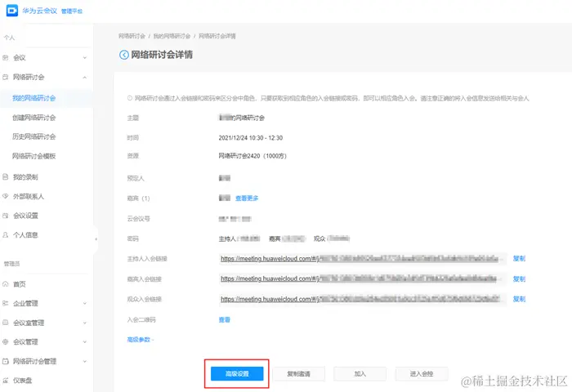572x392 pixels.
Task: Open 网络研讨会模板 in the sidebar
Action: click(34, 156)
